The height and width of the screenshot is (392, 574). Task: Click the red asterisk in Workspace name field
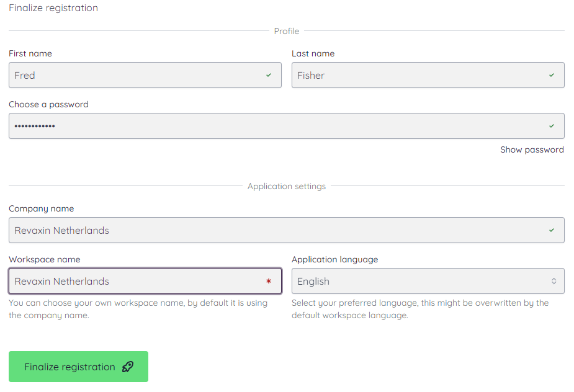tap(269, 281)
